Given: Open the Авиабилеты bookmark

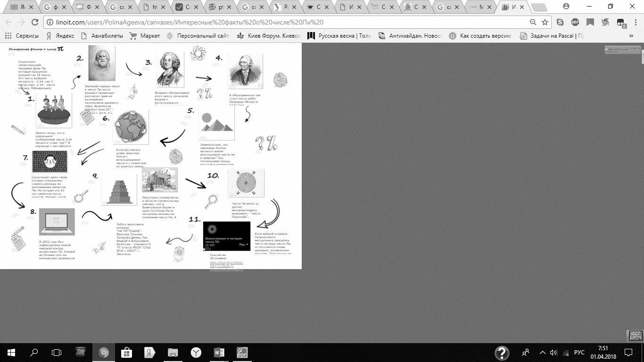Looking at the screenshot, I should click(102, 36).
